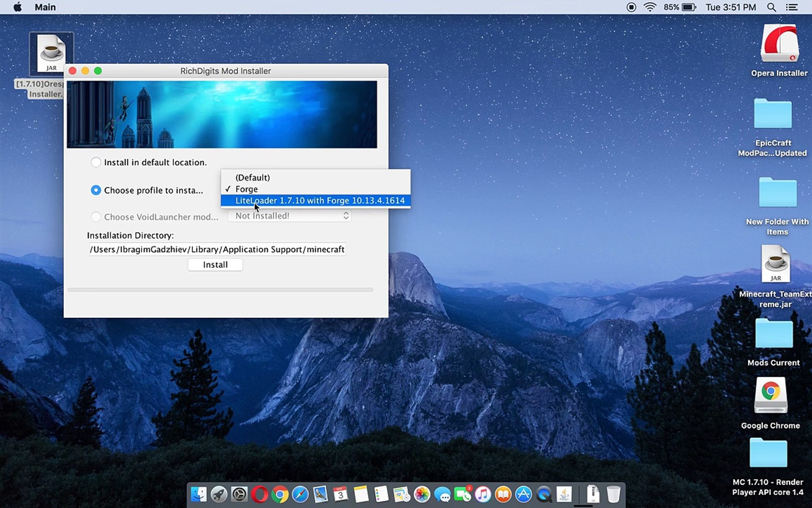Open the ZIP archive in the dock
Image resolution: width=812 pixels, height=508 pixels.
pyautogui.click(x=593, y=494)
